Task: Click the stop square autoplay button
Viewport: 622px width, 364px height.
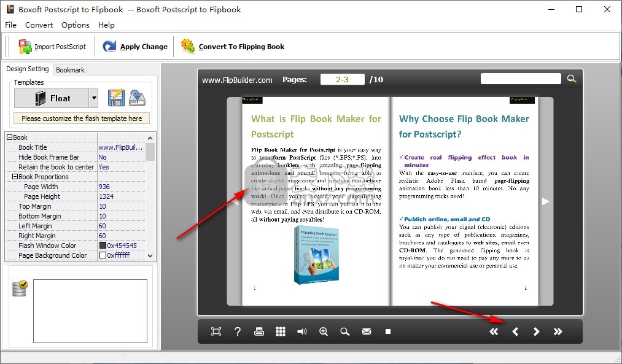Action: [388, 331]
